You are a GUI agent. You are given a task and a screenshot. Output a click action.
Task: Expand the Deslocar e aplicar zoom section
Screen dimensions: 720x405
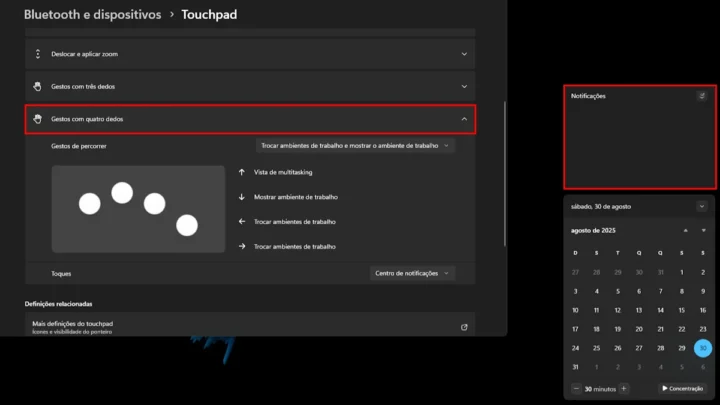464,54
